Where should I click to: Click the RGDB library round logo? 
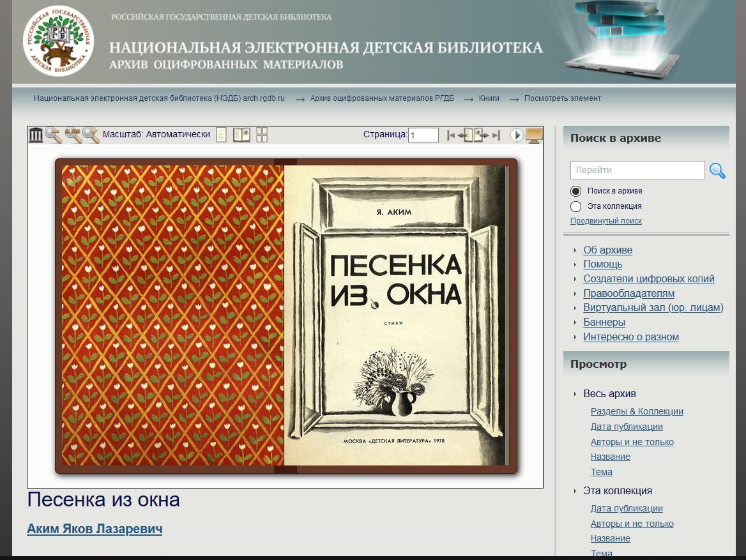click(x=58, y=41)
